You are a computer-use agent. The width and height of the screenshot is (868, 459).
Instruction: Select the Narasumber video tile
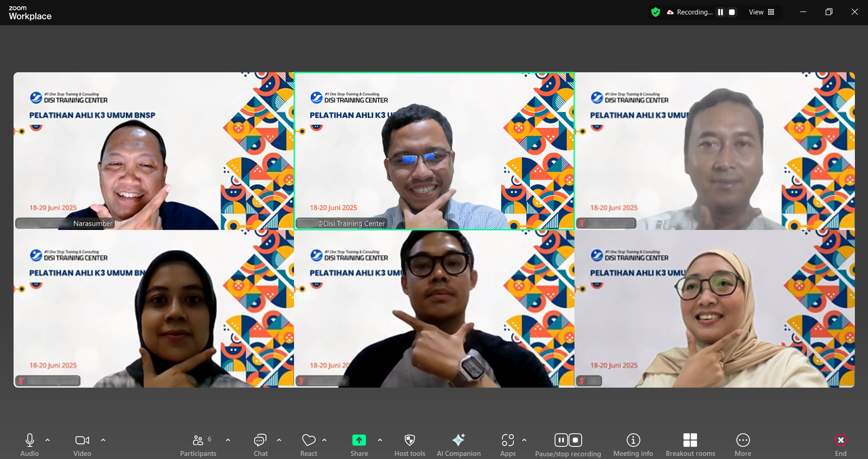tap(154, 151)
